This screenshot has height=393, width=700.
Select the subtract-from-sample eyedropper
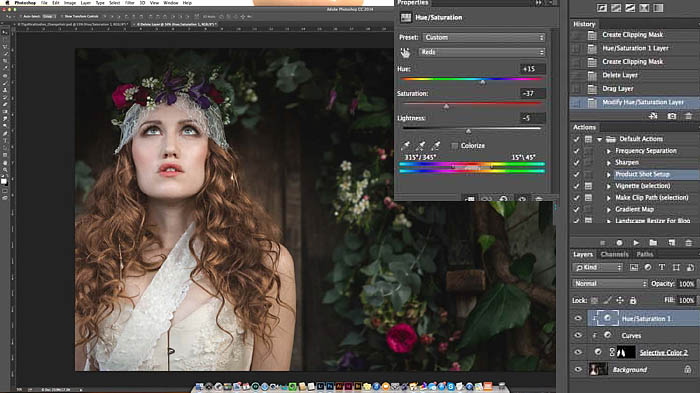pos(436,146)
